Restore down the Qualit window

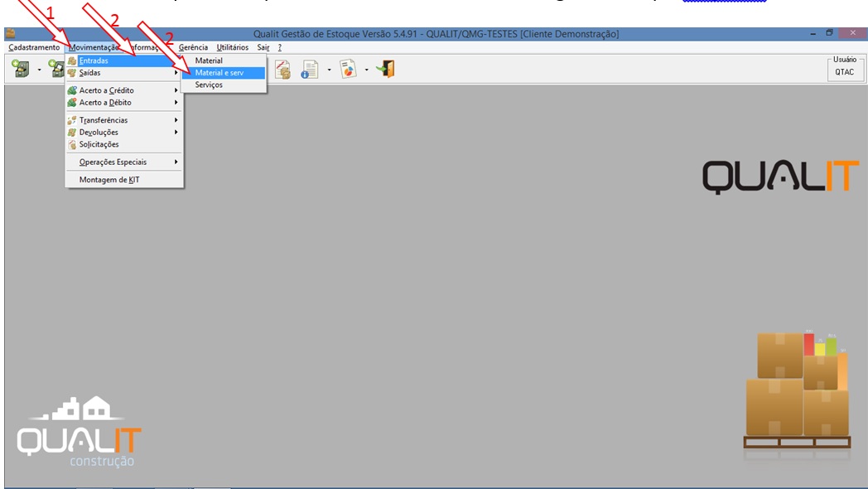[829, 33]
